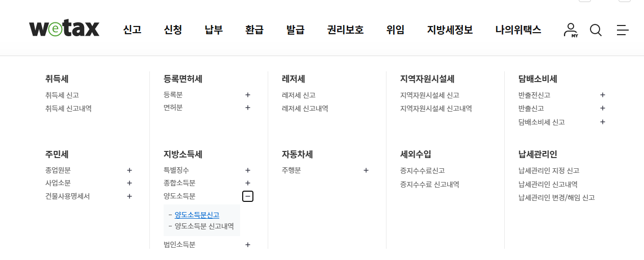Screen dimensions: 644x260
Task: Open the 취득세 신고 link
Action: pos(62,95)
